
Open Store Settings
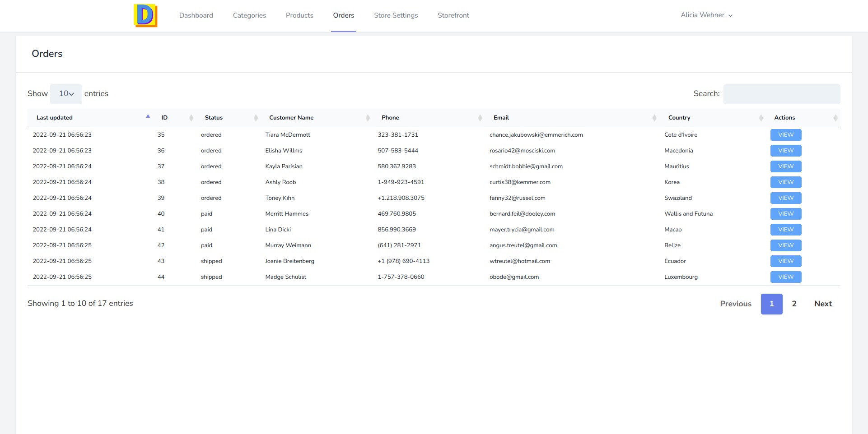tap(396, 15)
